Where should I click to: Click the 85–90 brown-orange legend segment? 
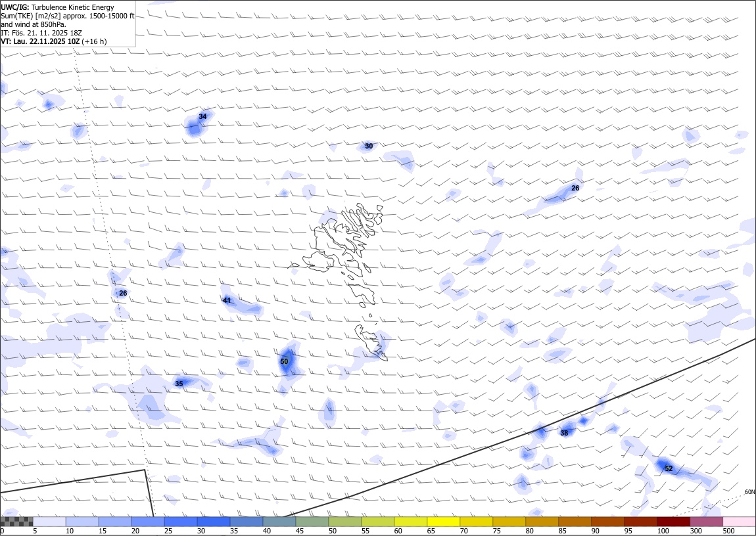tap(575, 522)
